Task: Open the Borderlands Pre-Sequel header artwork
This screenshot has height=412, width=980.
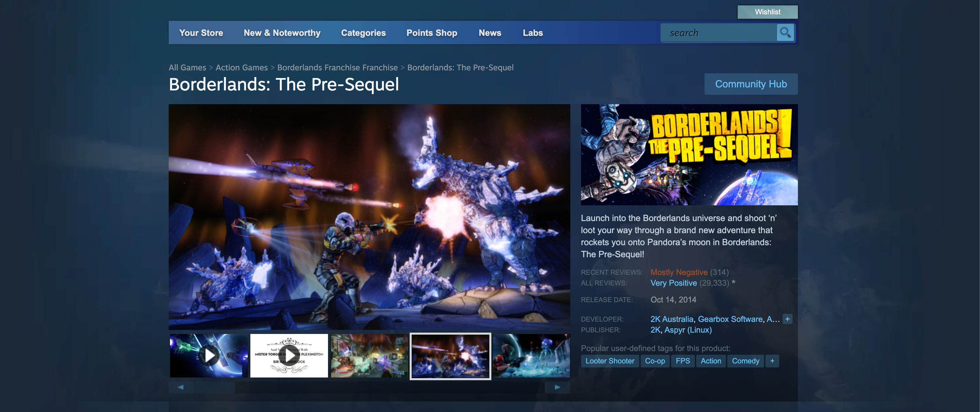Action: point(689,155)
